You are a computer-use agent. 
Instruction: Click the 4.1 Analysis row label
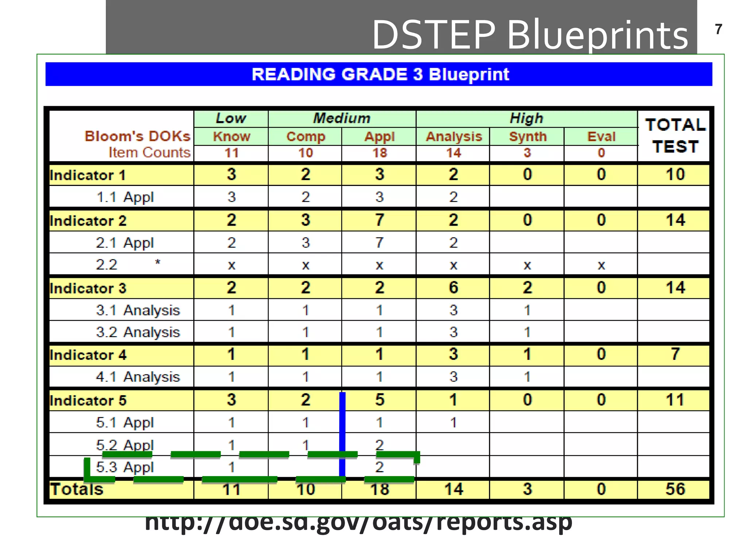tap(138, 377)
